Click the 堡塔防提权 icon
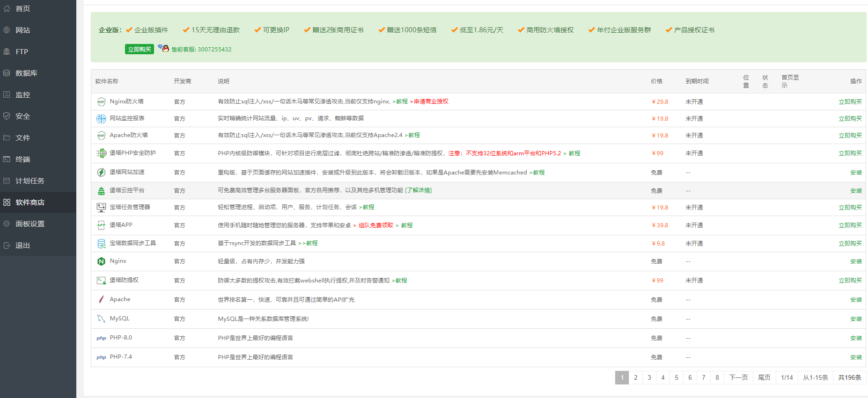868x398 pixels. click(x=101, y=280)
